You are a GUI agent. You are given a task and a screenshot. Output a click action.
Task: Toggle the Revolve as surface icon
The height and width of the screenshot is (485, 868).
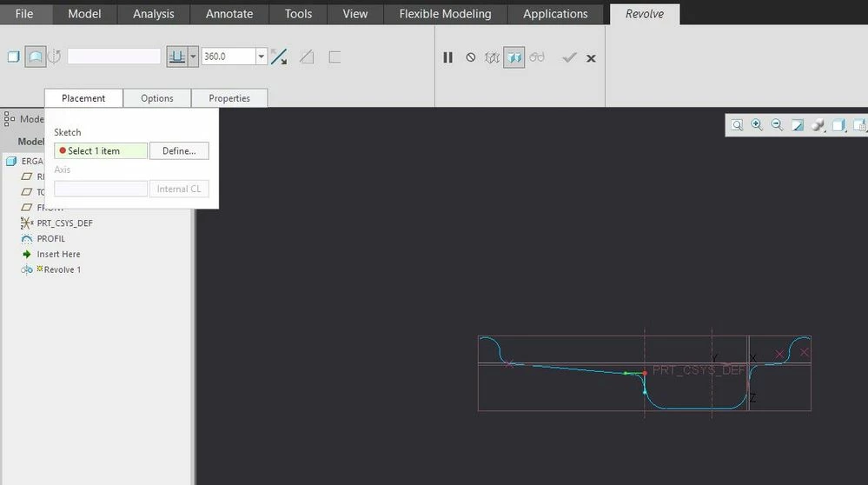36,56
